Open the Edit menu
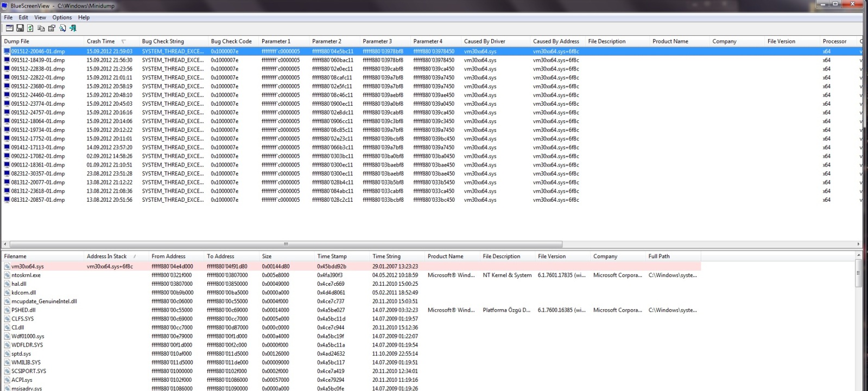The width and height of the screenshot is (868, 391). [23, 17]
